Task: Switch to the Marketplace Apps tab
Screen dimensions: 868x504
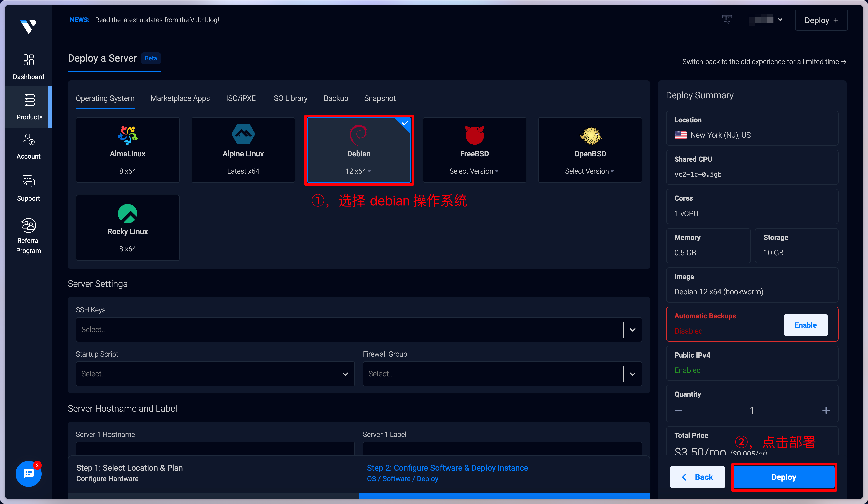Action: click(x=180, y=98)
